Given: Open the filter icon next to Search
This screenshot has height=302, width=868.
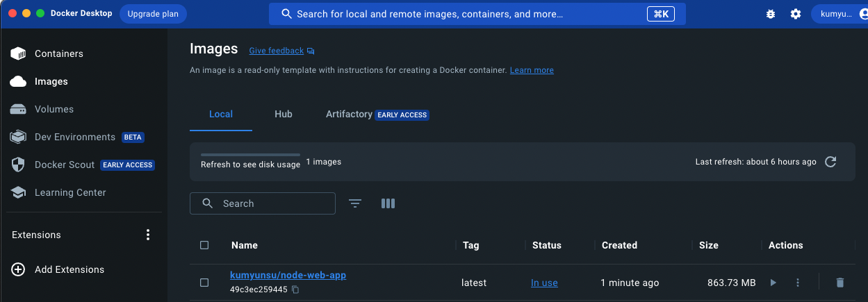Looking at the screenshot, I should pos(355,203).
